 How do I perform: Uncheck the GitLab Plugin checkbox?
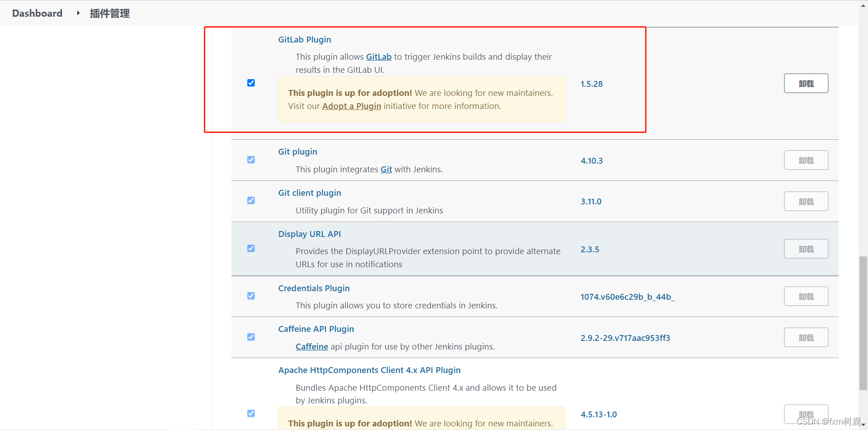pos(251,83)
